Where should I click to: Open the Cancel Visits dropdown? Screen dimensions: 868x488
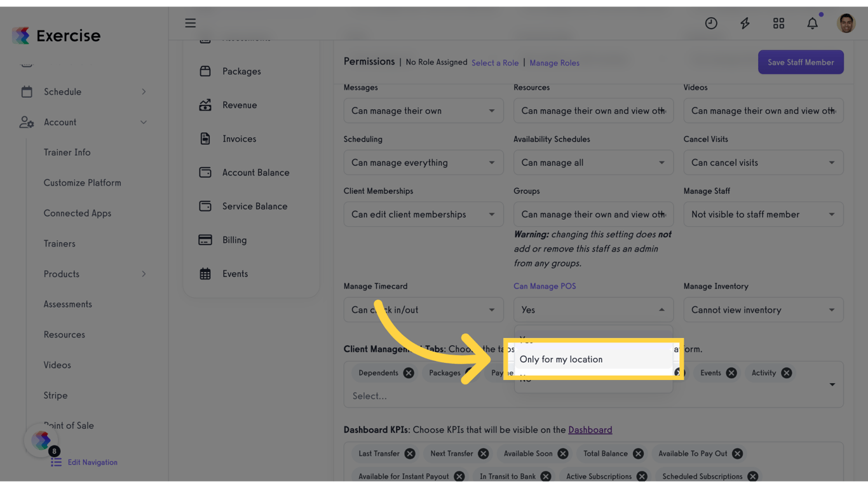coord(763,163)
